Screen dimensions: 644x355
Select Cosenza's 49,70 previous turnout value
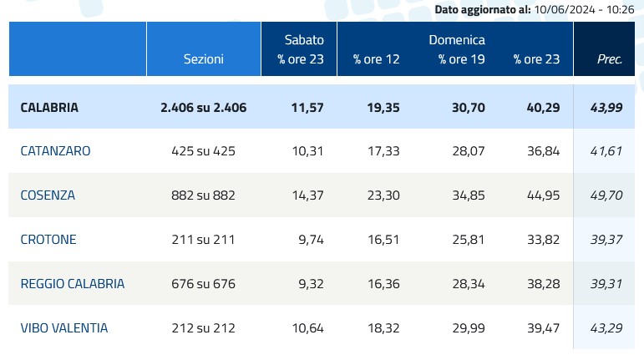tap(606, 195)
